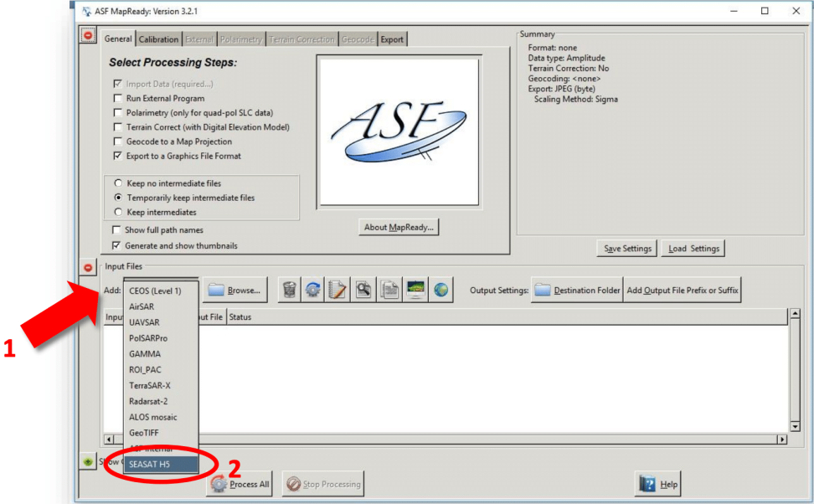This screenshot has height=504, width=814.
Task: Choose Radarsat-2 in the format list
Action: coord(161,401)
